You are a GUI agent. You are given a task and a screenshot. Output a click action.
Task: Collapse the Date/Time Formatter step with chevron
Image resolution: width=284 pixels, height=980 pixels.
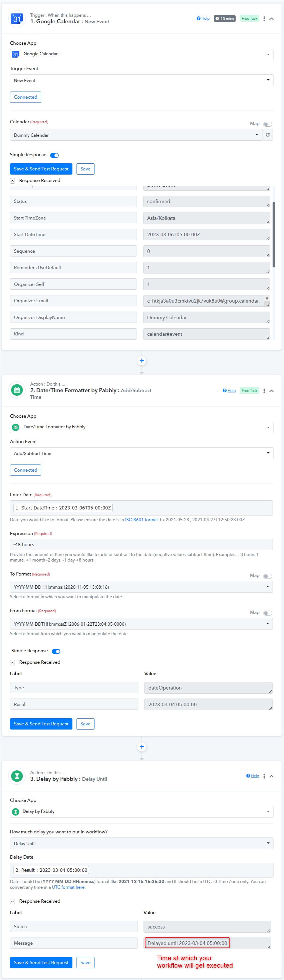point(272,391)
